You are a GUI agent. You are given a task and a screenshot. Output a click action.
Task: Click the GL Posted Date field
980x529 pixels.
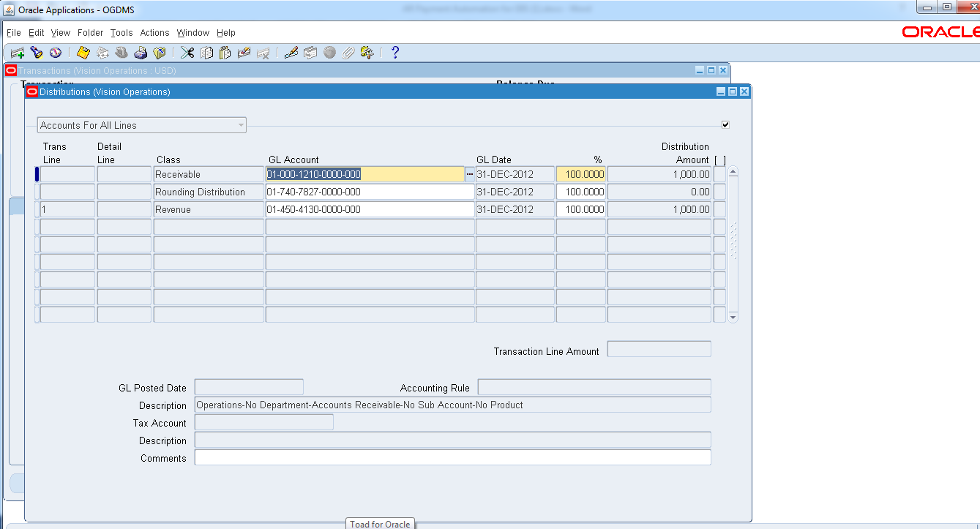(249, 387)
